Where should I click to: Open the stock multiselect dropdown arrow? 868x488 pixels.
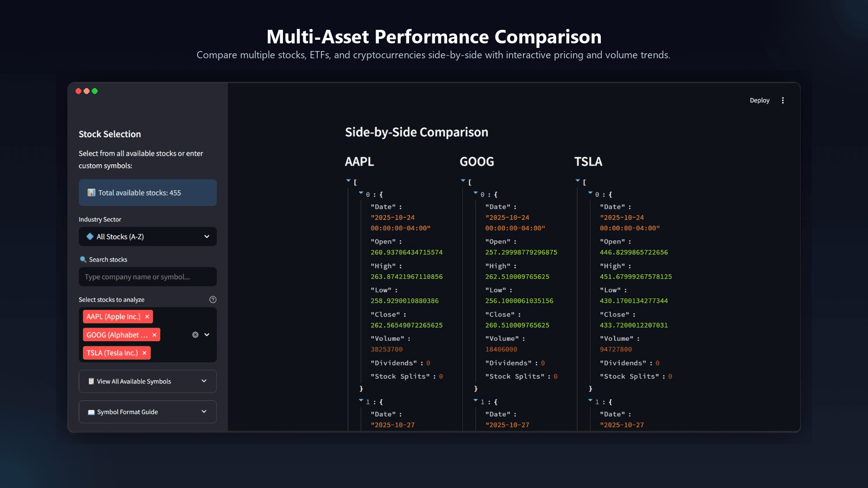207,335
